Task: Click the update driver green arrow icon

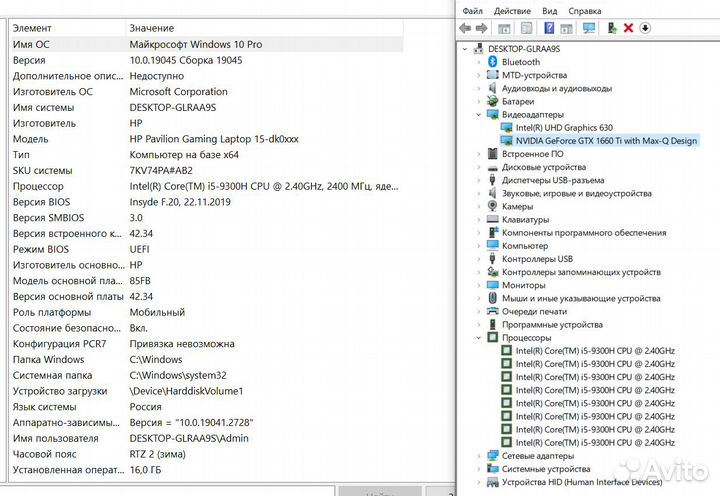Action: pyautogui.click(x=611, y=28)
